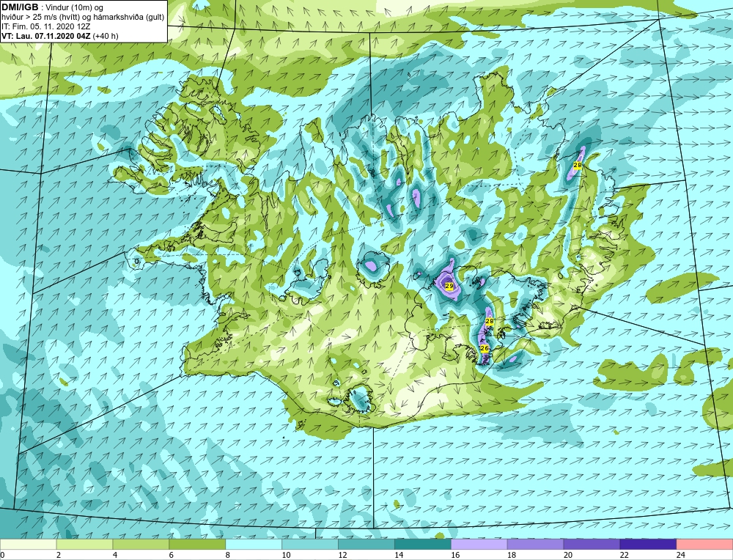Click the 18–20 m/s purple legend swatch
Viewport: 733px width, 560px height.
pos(535,544)
